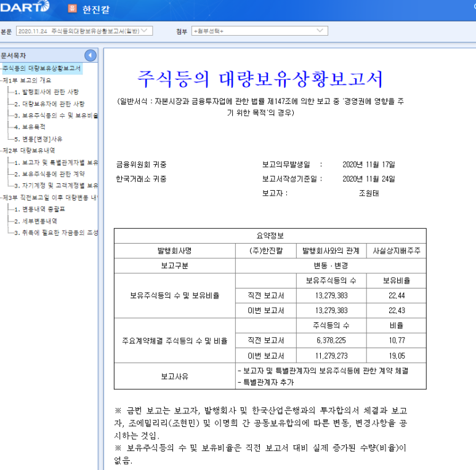Open 4. 보유목적 section
Screen dimensions: 476x470
(30, 127)
